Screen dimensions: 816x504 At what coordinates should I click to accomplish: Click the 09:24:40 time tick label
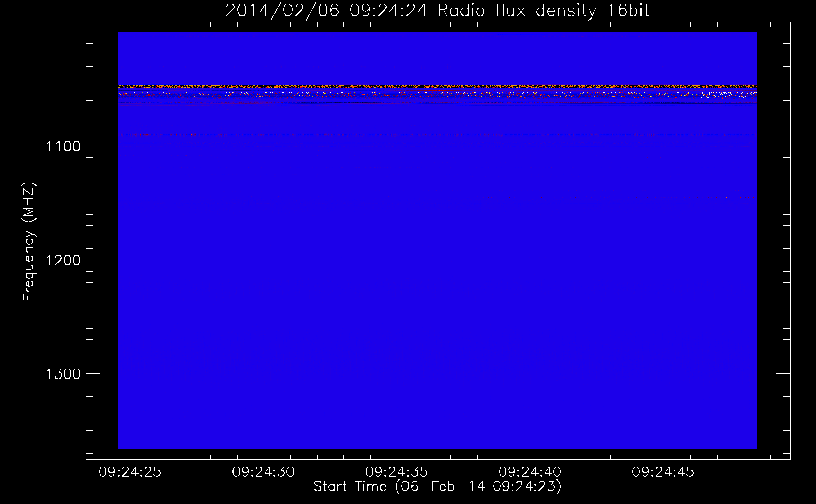530,472
